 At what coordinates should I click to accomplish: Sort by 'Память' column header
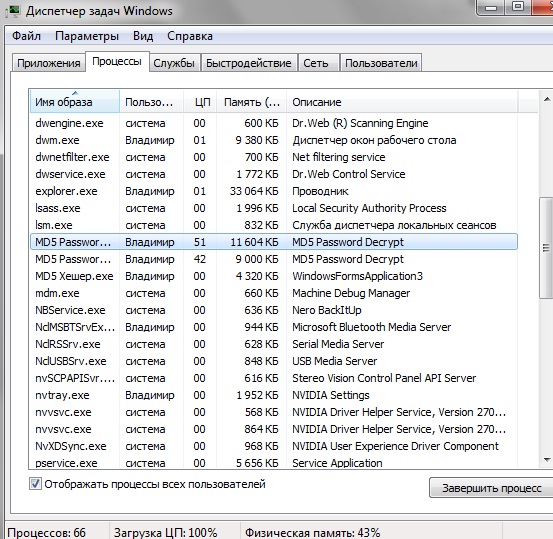click(x=251, y=102)
